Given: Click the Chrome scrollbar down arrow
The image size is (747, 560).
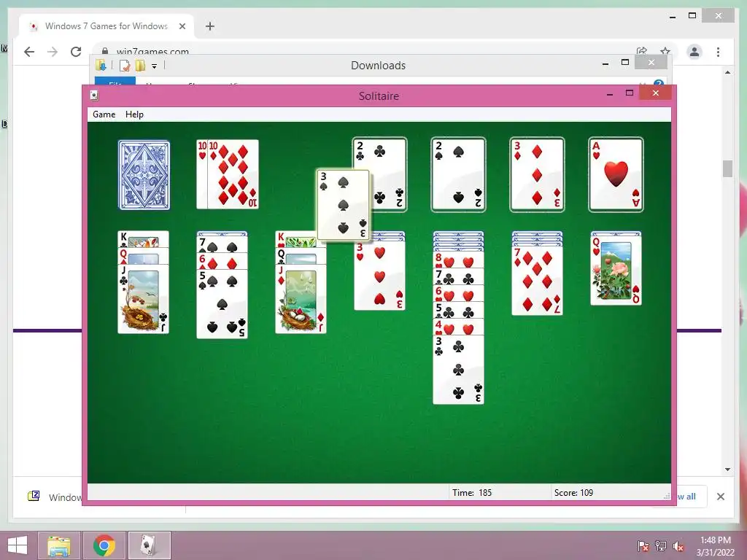Looking at the screenshot, I should coord(727,470).
